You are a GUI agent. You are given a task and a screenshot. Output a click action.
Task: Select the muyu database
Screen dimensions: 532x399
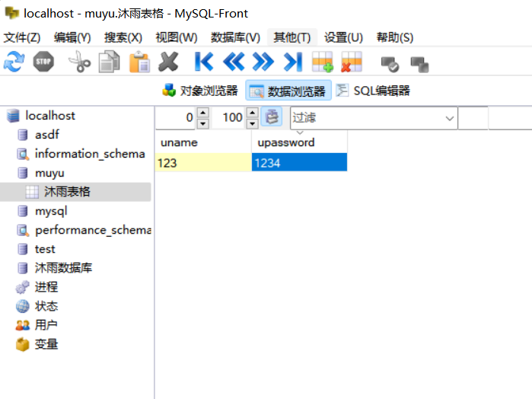[x=49, y=173]
